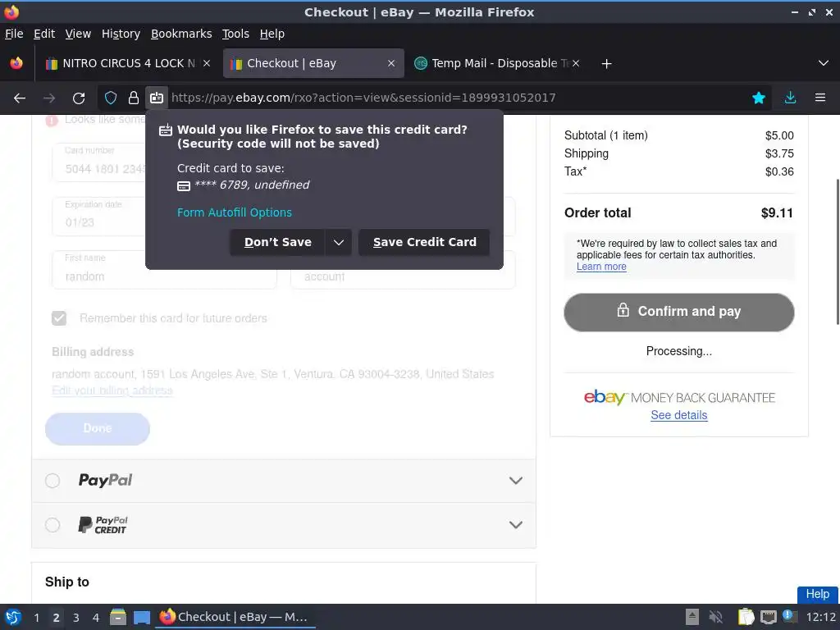Click the Firefox View icon in tab strip
The height and width of the screenshot is (630, 840).
(16, 63)
